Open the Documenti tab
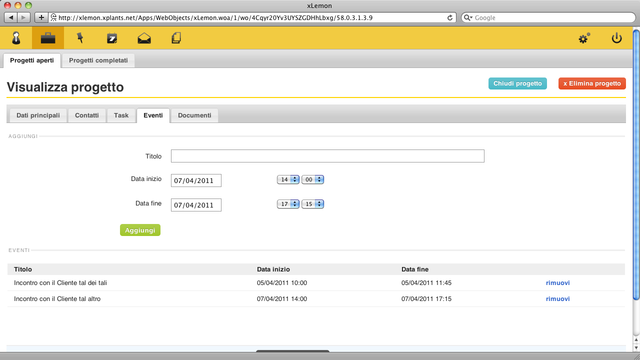This screenshot has width=640, height=360. pyautogui.click(x=194, y=115)
